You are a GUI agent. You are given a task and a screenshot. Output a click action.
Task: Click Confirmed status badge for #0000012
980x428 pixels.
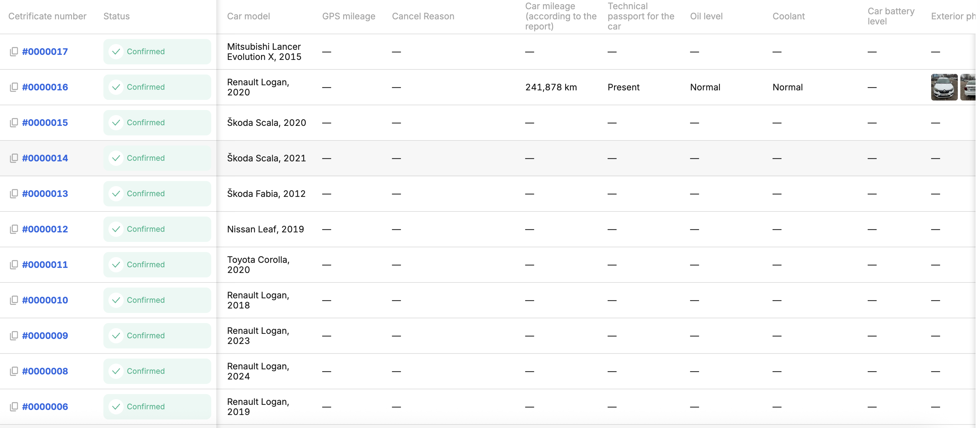pos(157,229)
